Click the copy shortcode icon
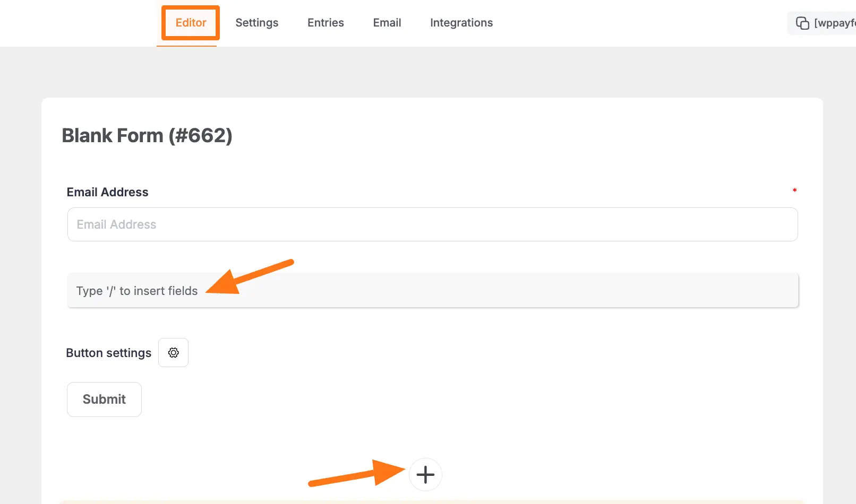The height and width of the screenshot is (504, 856). coord(802,23)
